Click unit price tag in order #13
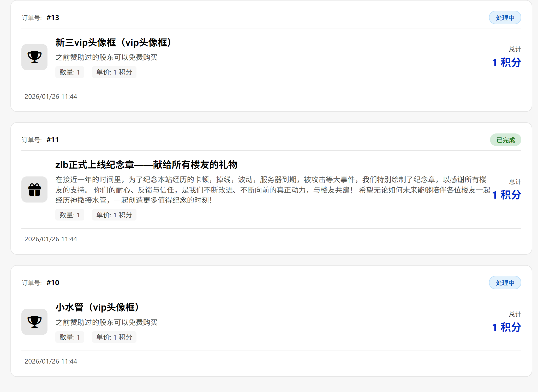 point(114,72)
